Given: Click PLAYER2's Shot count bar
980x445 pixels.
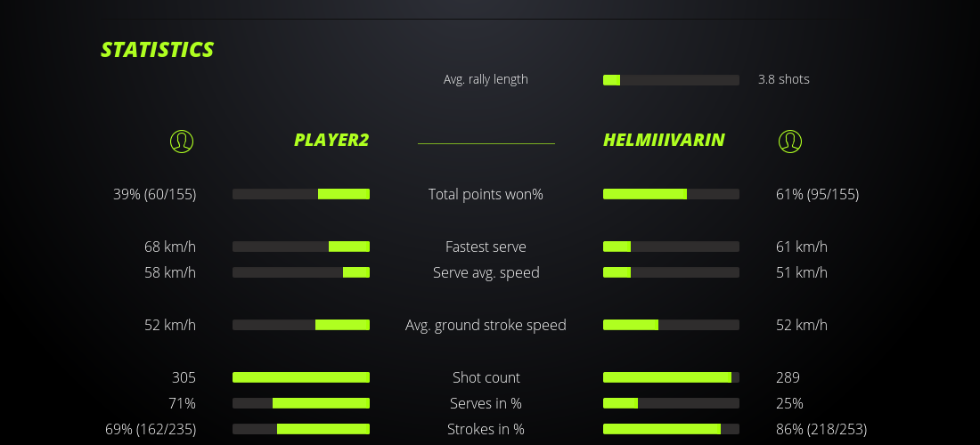Looking at the screenshot, I should 301,377.
